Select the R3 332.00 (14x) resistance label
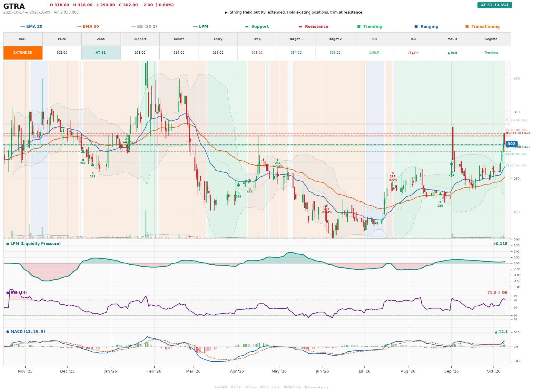This screenshot has width=533, height=392. coord(517,120)
